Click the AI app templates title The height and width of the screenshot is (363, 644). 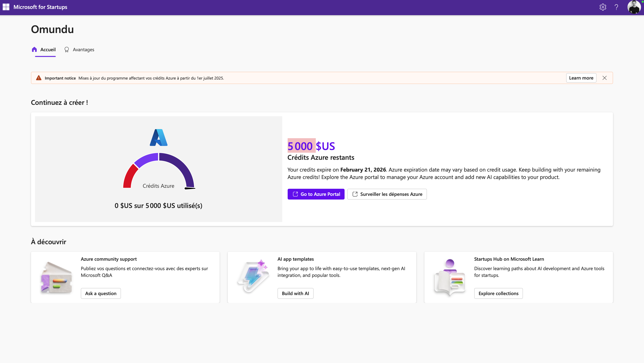[296, 259]
